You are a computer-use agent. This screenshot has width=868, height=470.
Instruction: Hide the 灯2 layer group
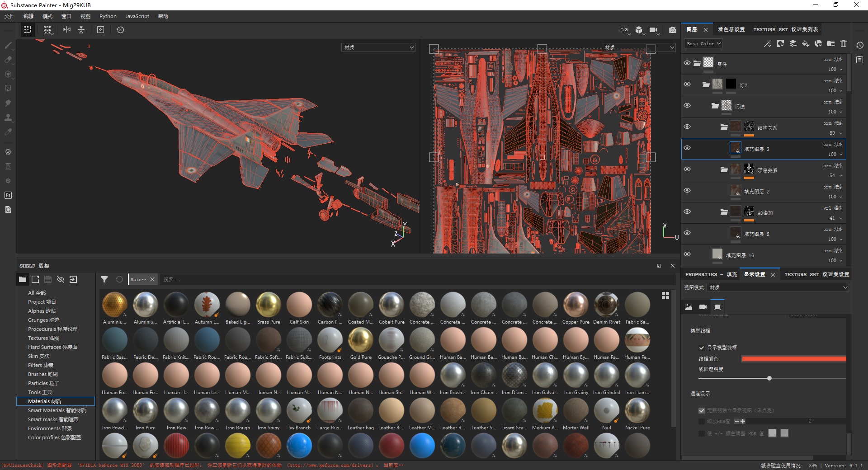[687, 85]
